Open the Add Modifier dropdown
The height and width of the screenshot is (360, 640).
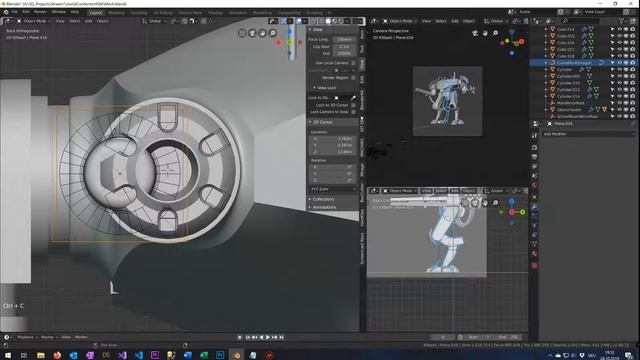(588, 134)
